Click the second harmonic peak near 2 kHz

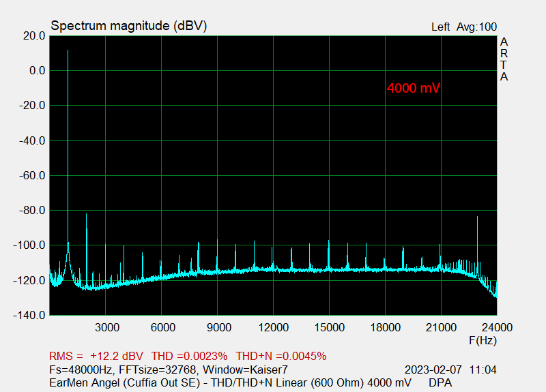pos(87,215)
